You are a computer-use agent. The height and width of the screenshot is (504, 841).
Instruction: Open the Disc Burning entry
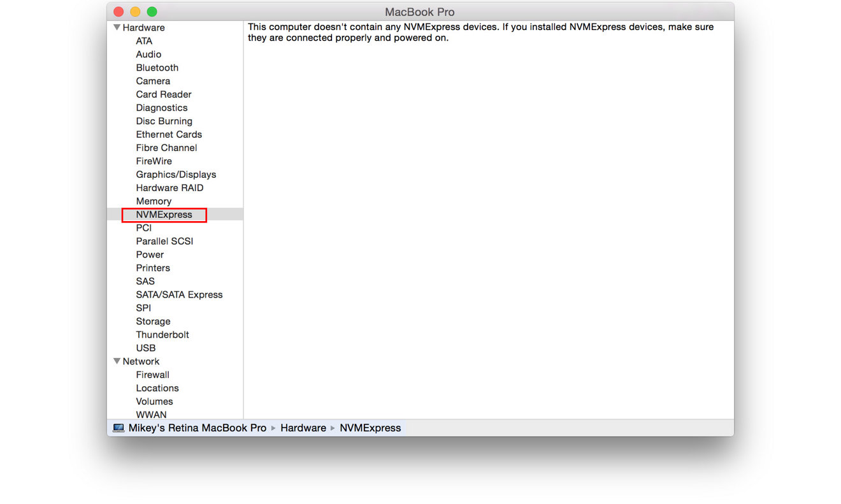164,121
